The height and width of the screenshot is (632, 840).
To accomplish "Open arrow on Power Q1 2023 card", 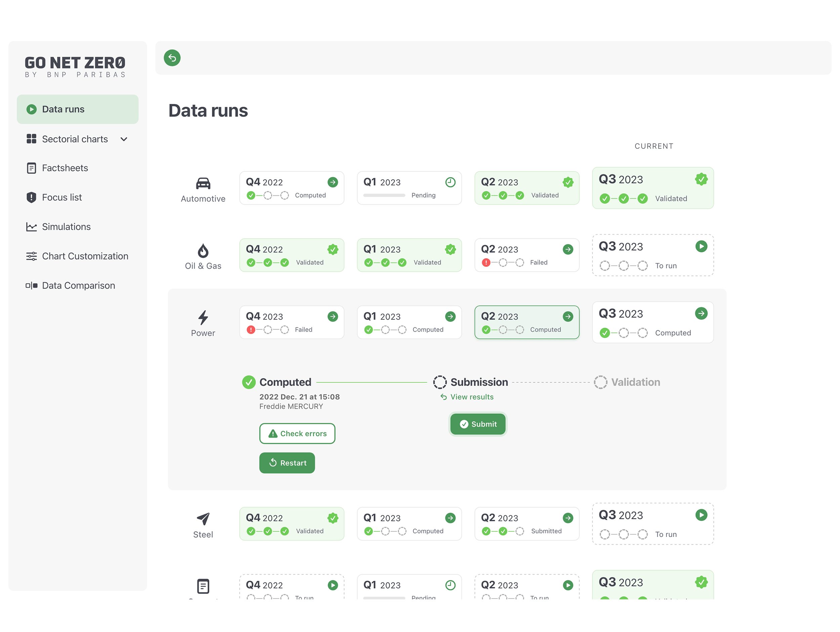I will 450,317.
